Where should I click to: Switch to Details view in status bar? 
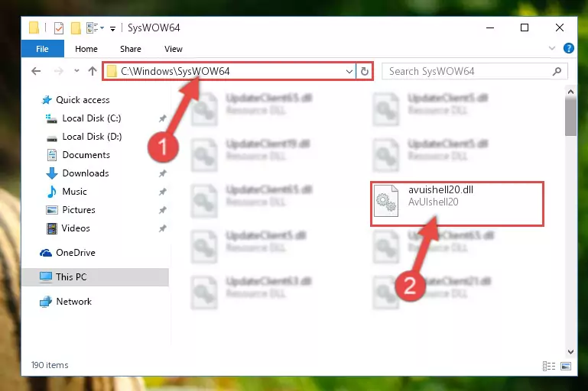coord(549,366)
